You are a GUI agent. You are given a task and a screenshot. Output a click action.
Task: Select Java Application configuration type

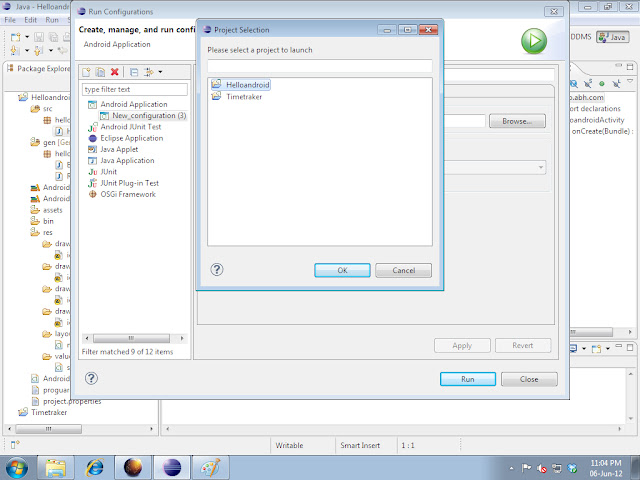pos(121,161)
